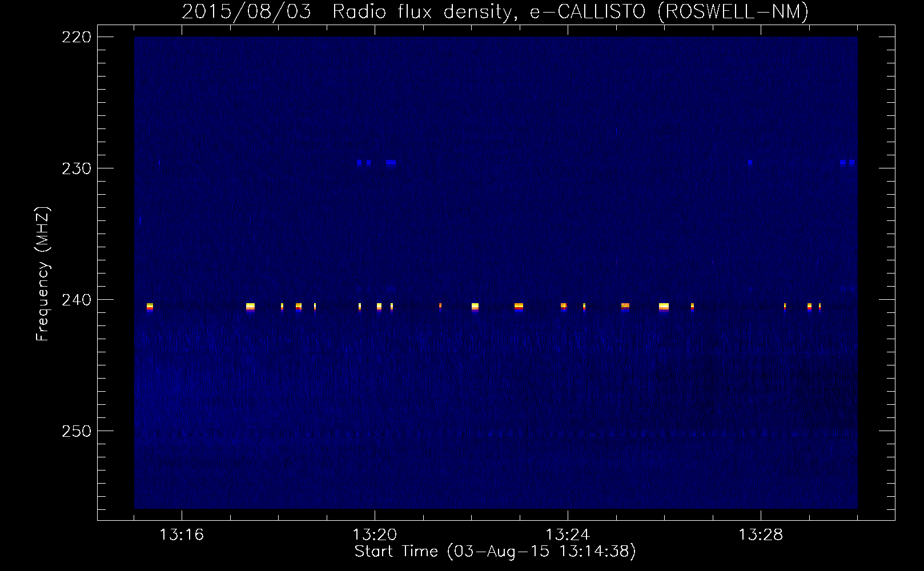
Task: Click the 13:16 time tick label
Action: pos(182,535)
